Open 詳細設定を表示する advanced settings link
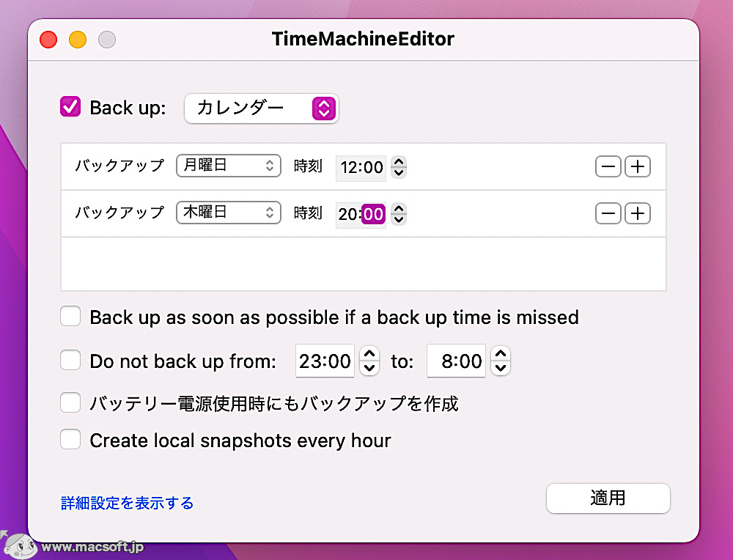This screenshot has width=733, height=560. [x=126, y=504]
